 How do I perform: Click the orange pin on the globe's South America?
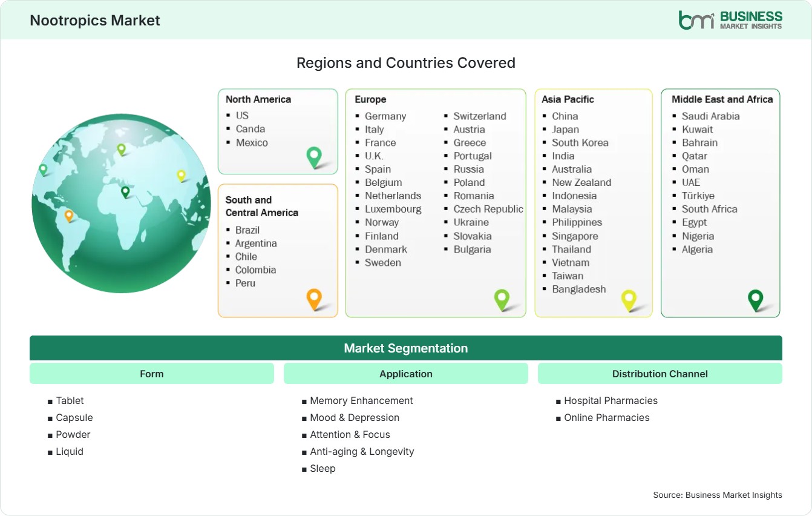click(x=69, y=216)
